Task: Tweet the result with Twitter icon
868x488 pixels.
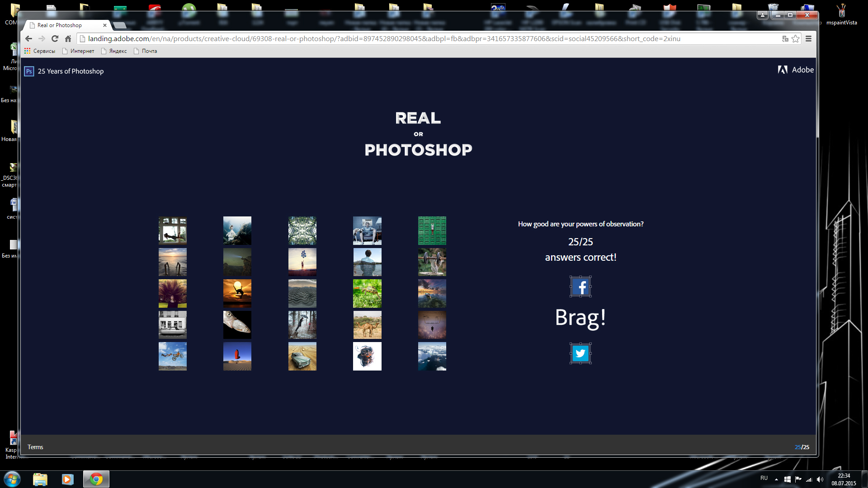Action: pyautogui.click(x=580, y=353)
